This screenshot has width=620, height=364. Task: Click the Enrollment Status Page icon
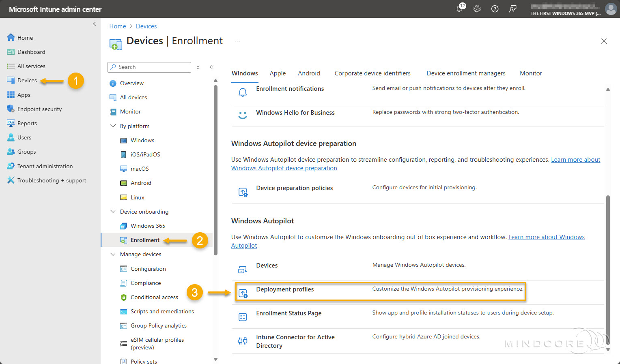(x=243, y=317)
